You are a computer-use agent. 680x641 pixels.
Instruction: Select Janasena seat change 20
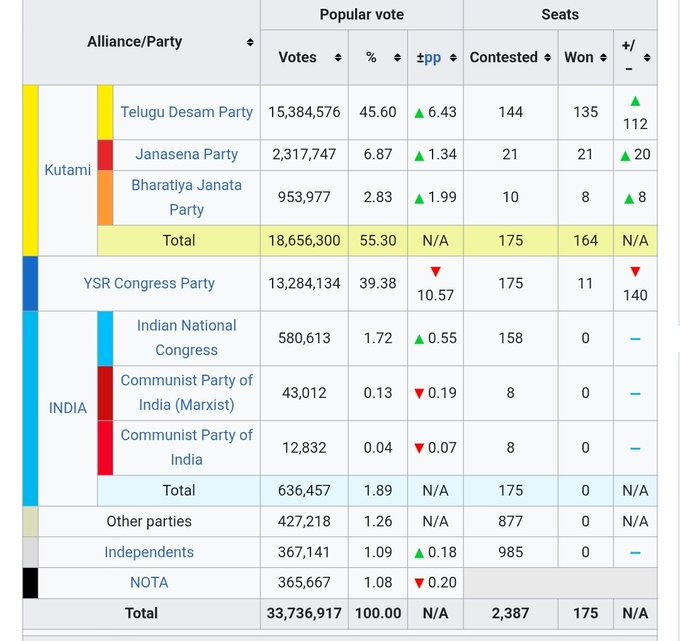(x=642, y=154)
